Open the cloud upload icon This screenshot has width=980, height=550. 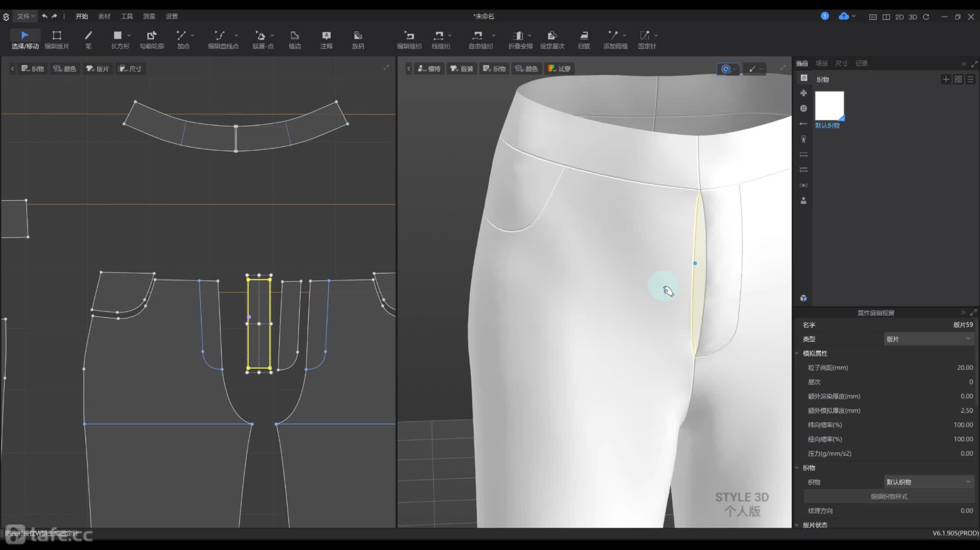(x=844, y=16)
